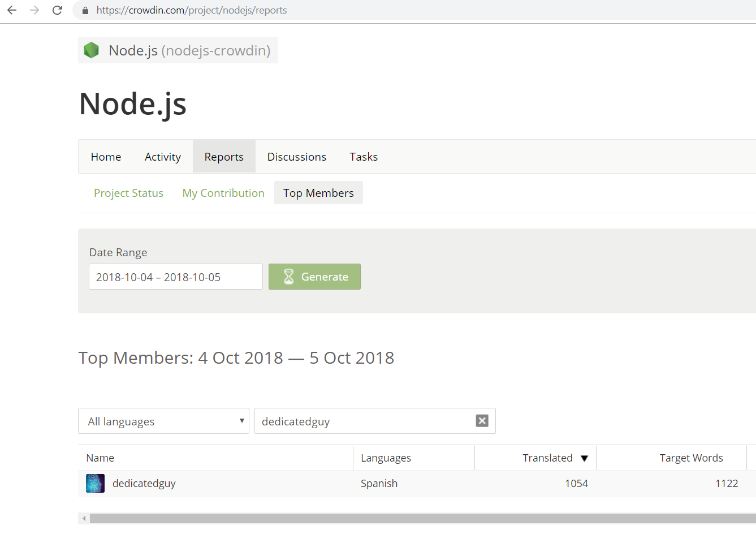Image resolution: width=756 pixels, height=547 pixels.
Task: Click the Top Members date heading
Action: 236,358
